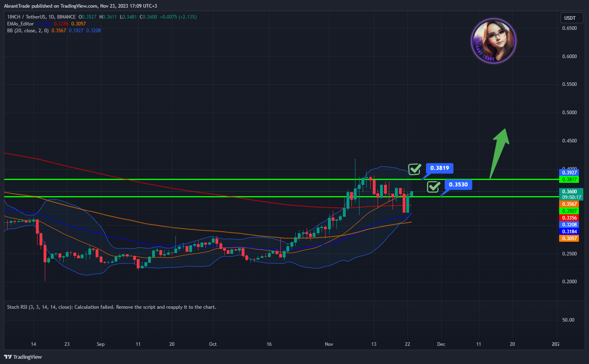Image resolution: width=589 pixels, height=364 pixels.
Task: Click the blue 0.3184 value in EMAs_Editor legend
Action: pyautogui.click(x=44, y=24)
